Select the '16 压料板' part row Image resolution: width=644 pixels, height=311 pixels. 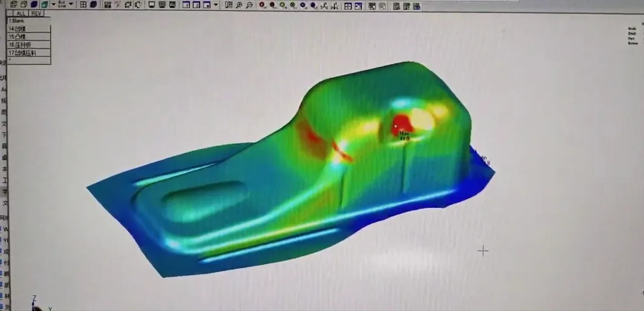click(29, 44)
